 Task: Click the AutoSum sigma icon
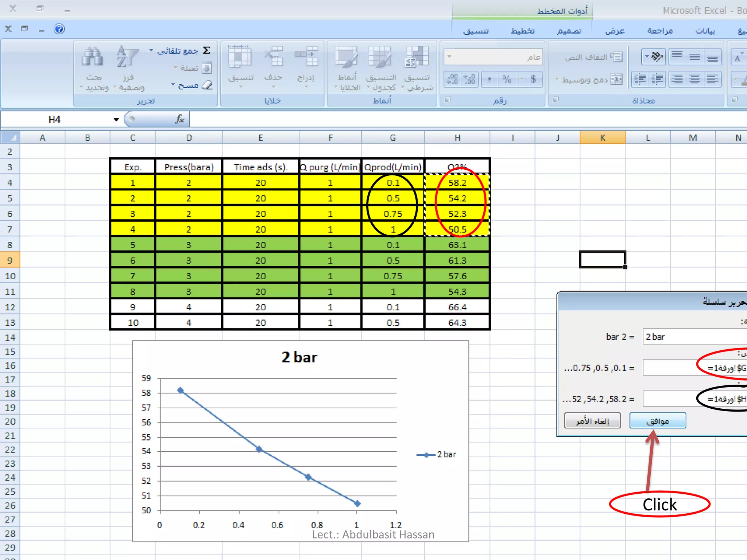pyautogui.click(x=207, y=51)
